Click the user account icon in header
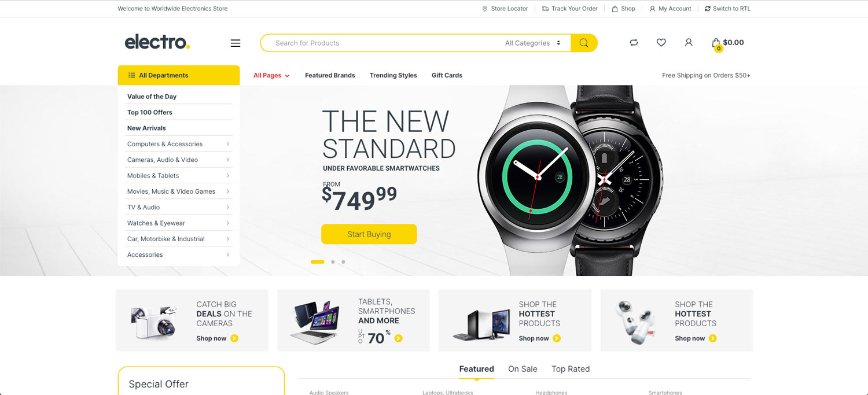The height and width of the screenshot is (395, 868). 689,42
